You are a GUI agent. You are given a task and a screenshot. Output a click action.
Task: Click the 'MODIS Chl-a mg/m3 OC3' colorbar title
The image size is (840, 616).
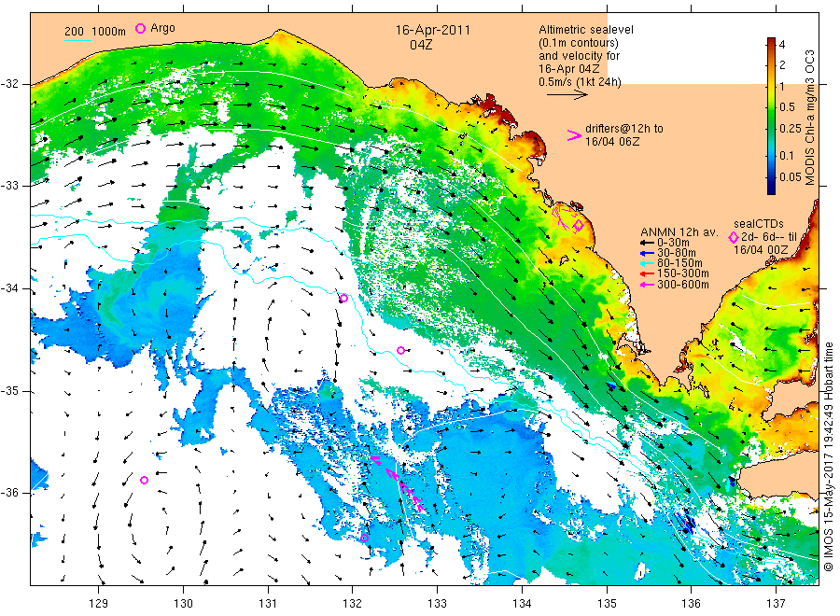coord(809,118)
